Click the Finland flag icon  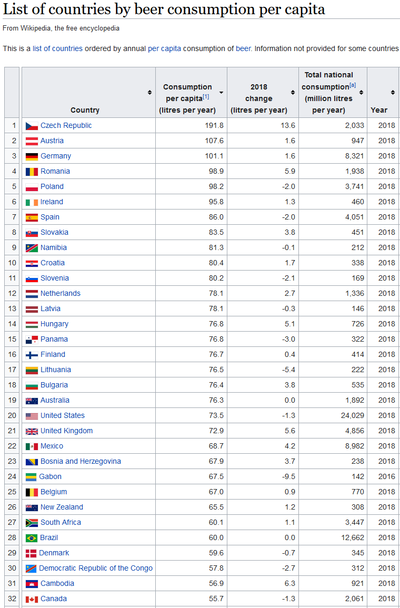click(32, 355)
